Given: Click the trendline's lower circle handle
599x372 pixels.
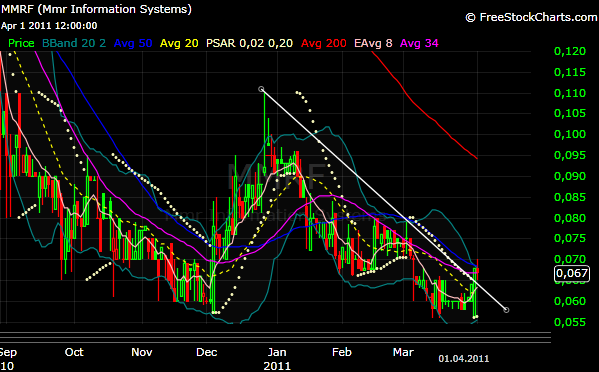Looking at the screenshot, I should pos(506,310).
